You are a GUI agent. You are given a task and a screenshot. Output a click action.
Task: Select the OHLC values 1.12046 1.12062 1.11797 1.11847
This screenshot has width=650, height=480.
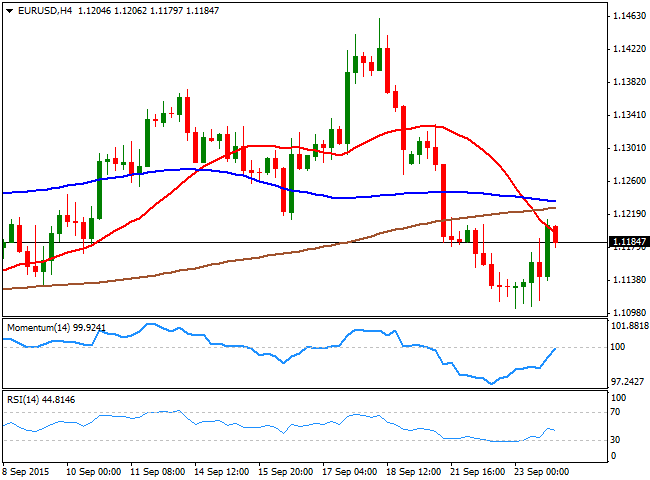[148, 11]
